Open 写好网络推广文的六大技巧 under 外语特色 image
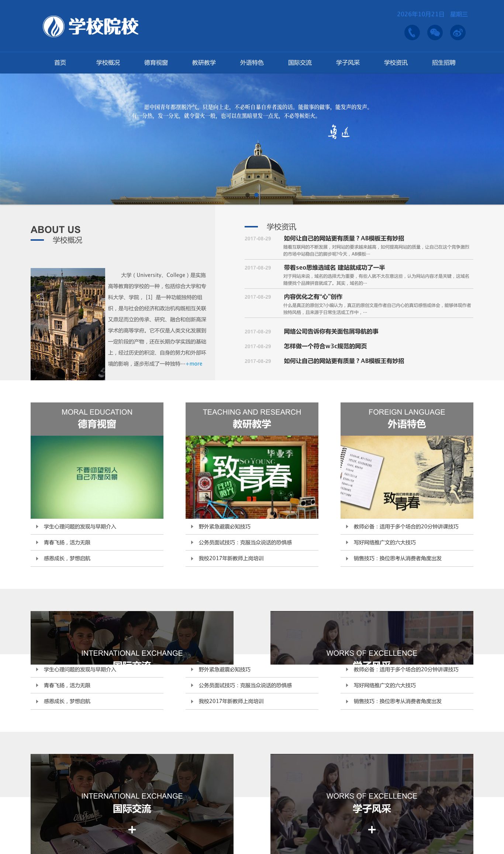The width and height of the screenshot is (504, 854). click(x=385, y=542)
